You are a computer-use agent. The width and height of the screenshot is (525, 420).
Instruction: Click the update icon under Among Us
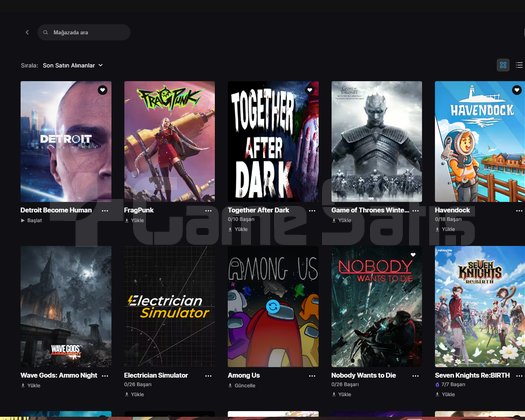coord(230,386)
